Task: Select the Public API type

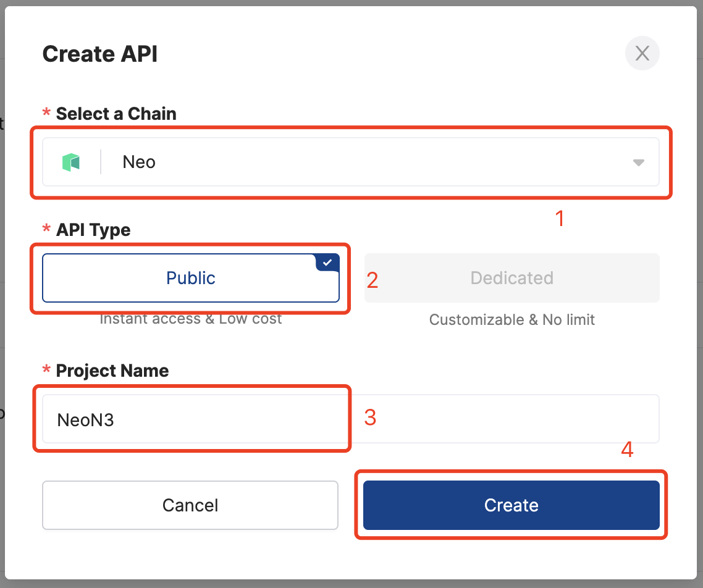Action: click(191, 278)
